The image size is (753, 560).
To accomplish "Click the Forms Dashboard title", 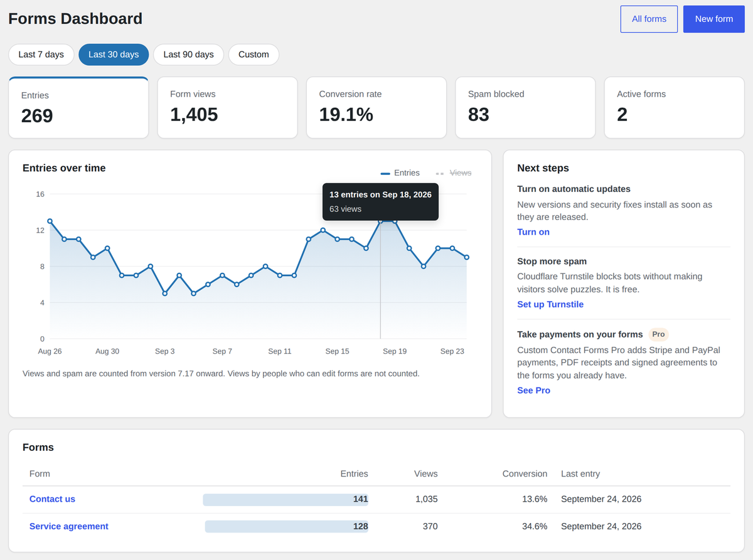I will coord(75,19).
